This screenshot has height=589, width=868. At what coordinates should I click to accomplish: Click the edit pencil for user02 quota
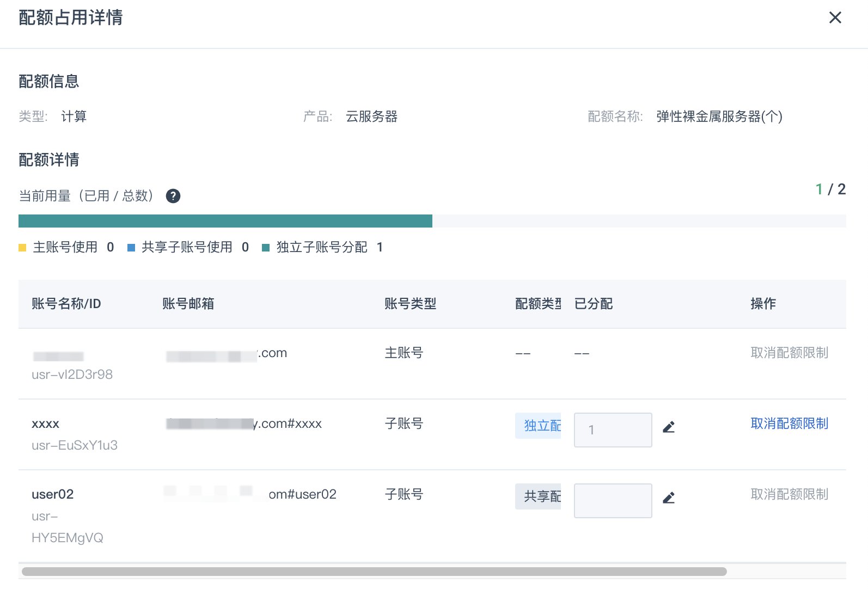point(669,498)
